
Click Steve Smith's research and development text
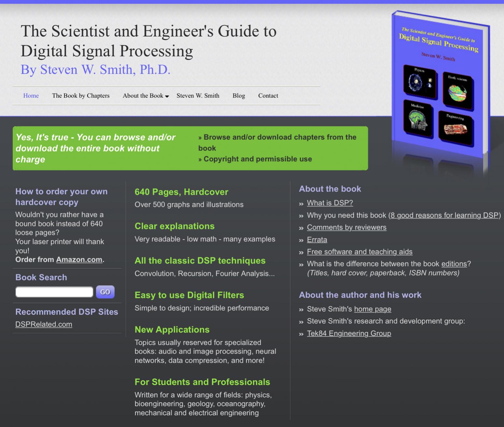pyautogui.click(x=386, y=321)
